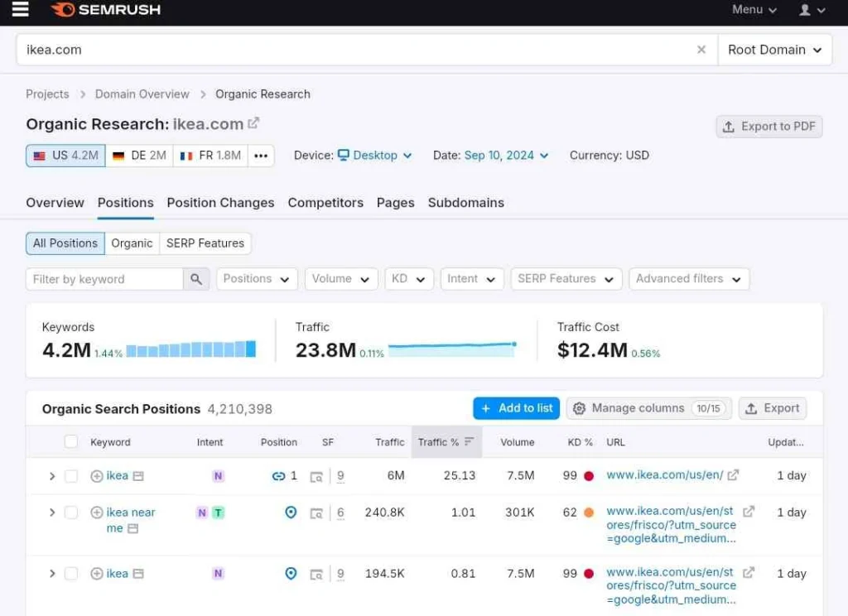Open the user account menu
The width and height of the screenshot is (848, 616).
click(812, 10)
